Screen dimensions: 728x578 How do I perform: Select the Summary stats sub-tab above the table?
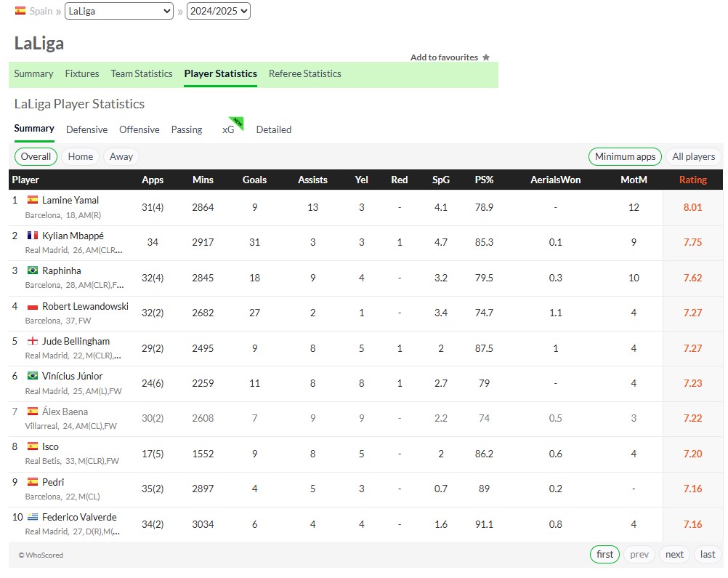tap(34, 129)
